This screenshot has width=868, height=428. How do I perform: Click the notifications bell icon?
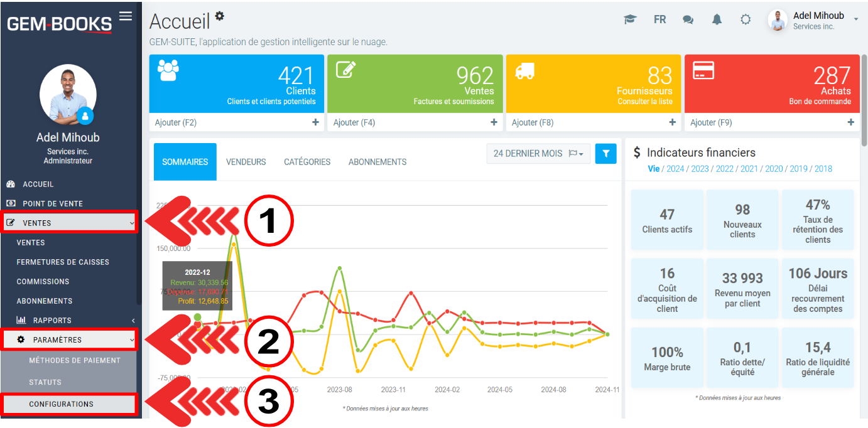coord(717,19)
